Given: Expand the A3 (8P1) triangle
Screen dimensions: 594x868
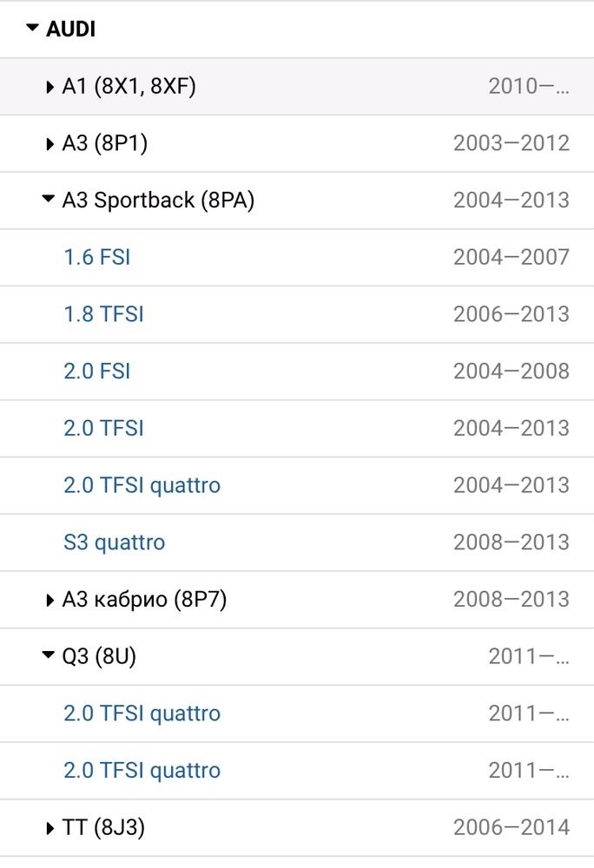Looking at the screenshot, I should [49, 144].
